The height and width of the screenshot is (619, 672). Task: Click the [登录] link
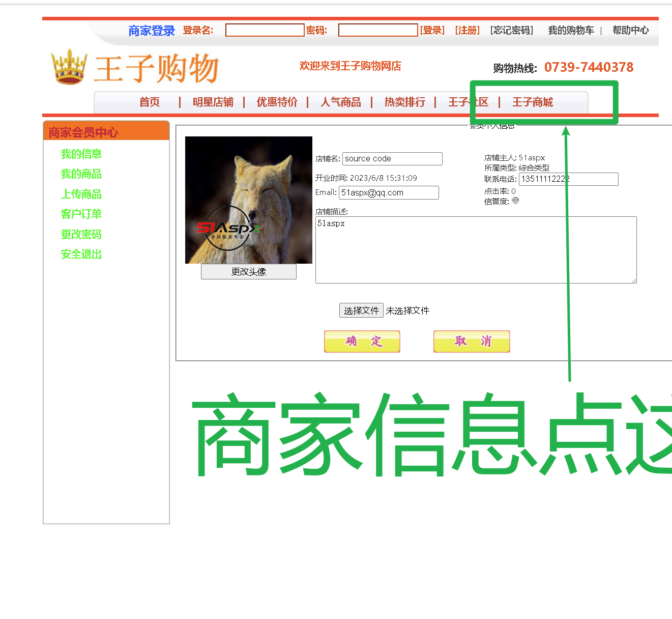pos(432,30)
